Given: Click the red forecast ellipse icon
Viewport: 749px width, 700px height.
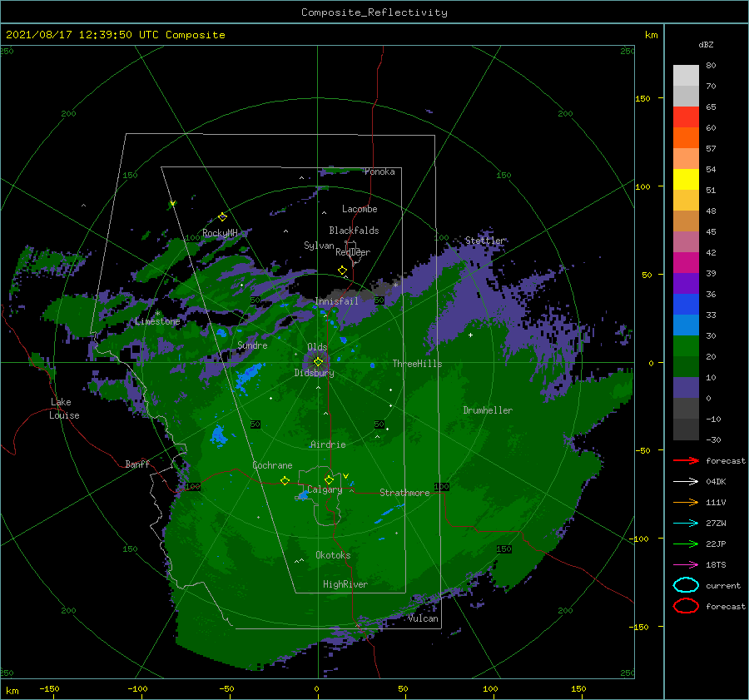Looking at the screenshot, I should pos(686,606).
